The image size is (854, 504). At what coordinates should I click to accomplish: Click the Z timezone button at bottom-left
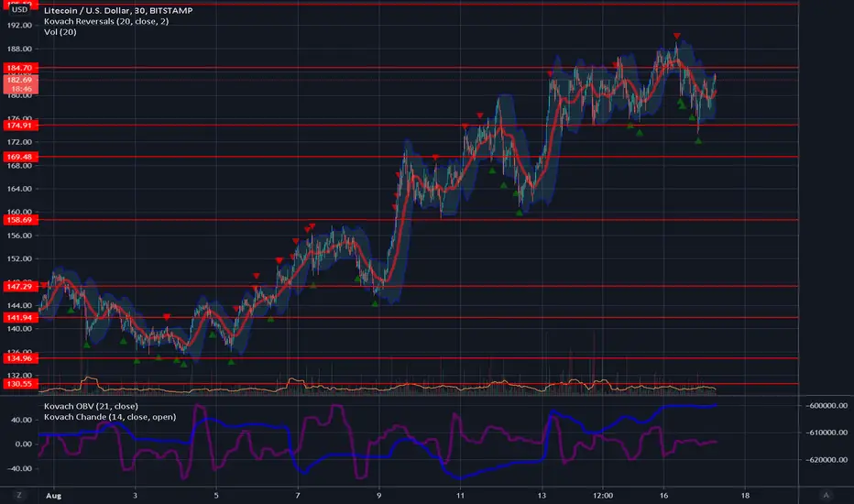[19, 495]
